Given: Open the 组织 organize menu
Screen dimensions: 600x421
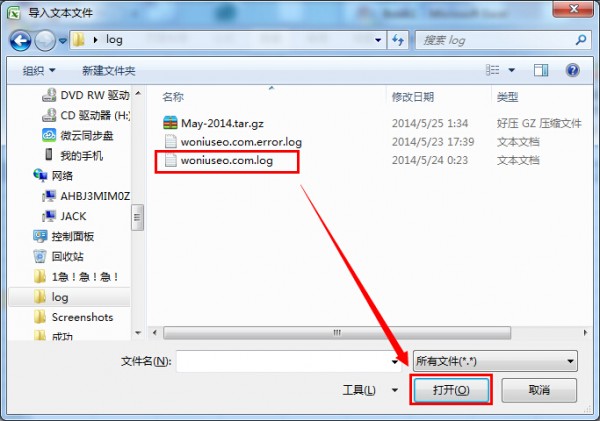Looking at the screenshot, I should [x=39, y=70].
